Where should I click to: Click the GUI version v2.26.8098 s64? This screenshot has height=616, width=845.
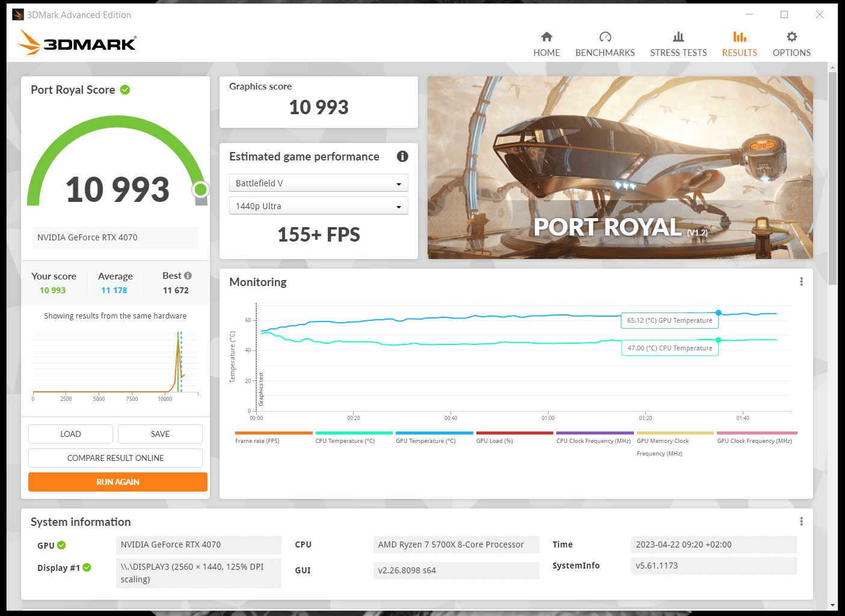[456, 570]
